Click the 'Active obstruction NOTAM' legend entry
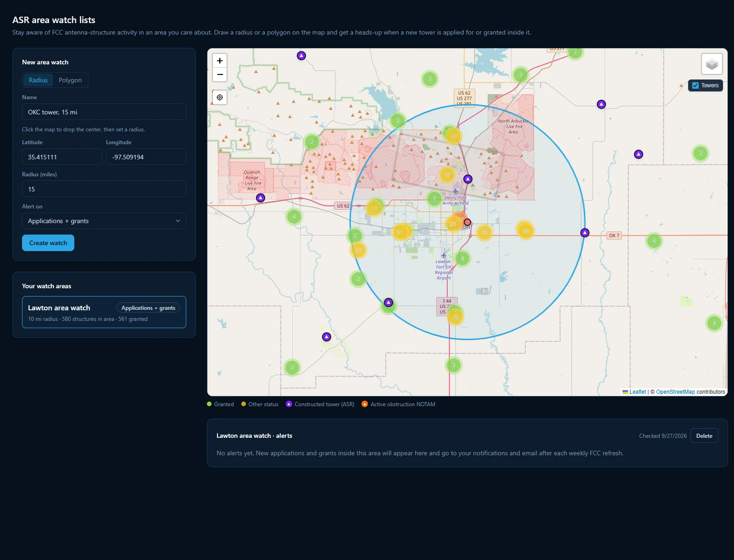Screen dimensions: 734x560 (398, 404)
